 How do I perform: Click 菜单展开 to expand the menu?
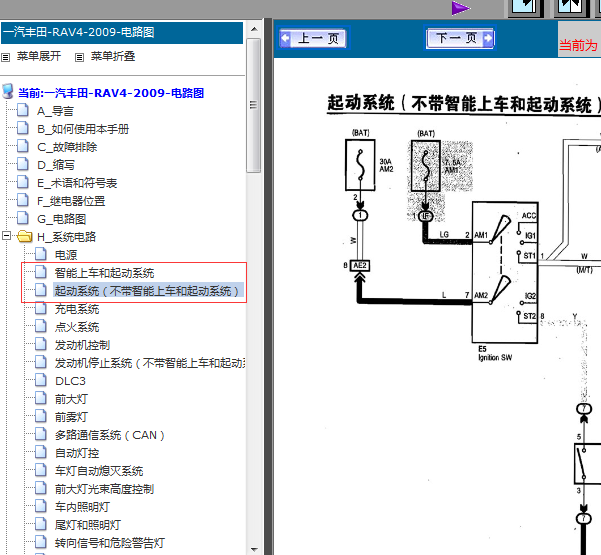pos(39,56)
